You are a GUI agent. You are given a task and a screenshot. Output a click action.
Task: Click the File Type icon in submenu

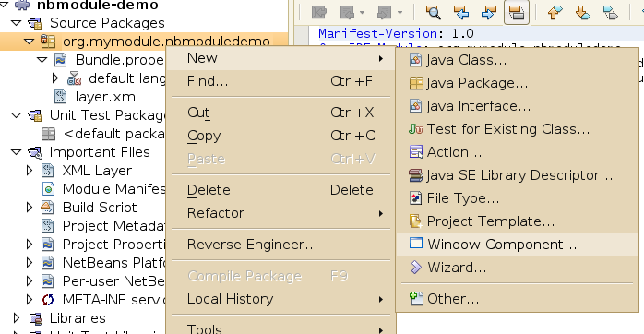pos(415,198)
